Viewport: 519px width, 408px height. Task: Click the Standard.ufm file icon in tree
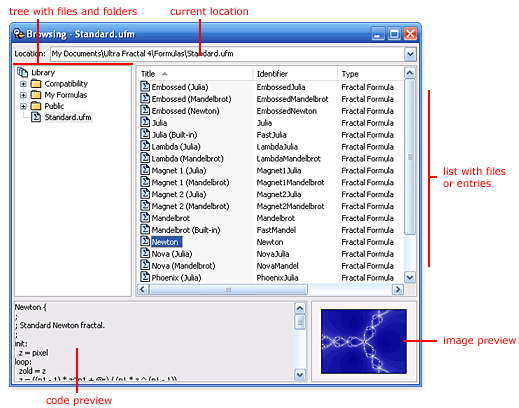coord(36,117)
